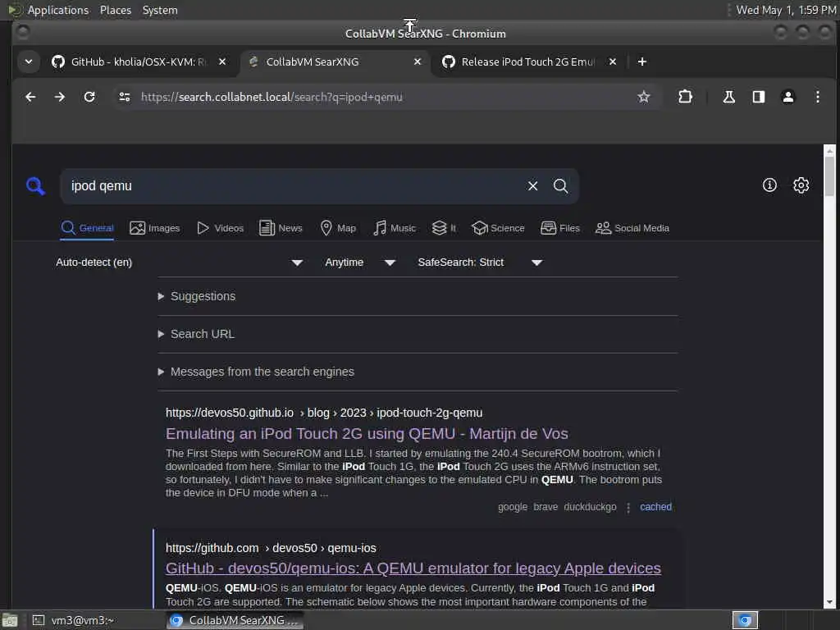Open GitHub devos50/qemu-ios result link
840x630 pixels.
pos(413,568)
